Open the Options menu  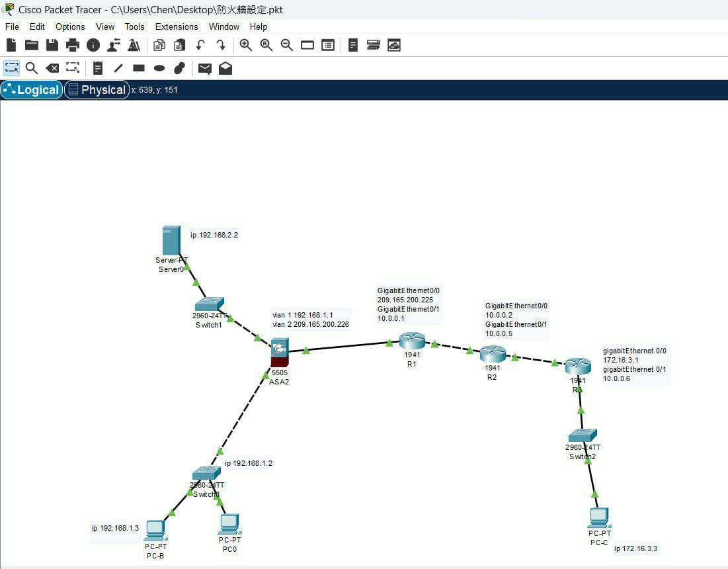point(70,26)
